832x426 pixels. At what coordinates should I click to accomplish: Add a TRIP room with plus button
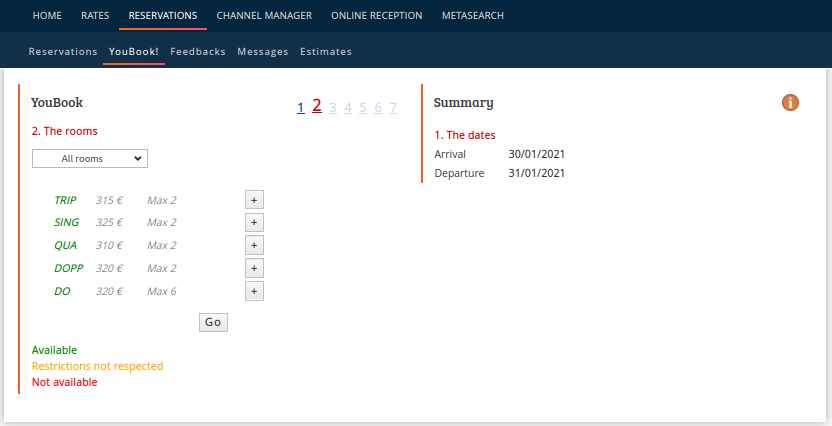click(x=254, y=200)
